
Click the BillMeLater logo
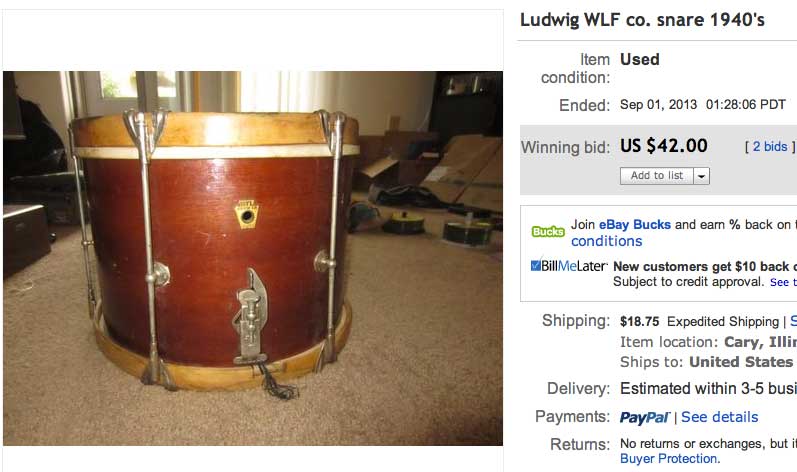pyautogui.click(x=569, y=266)
